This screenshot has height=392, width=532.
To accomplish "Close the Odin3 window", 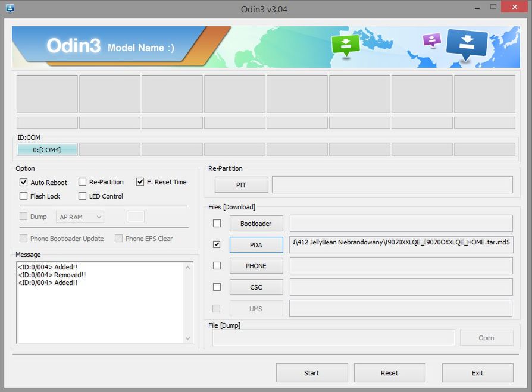I will click(x=514, y=7).
